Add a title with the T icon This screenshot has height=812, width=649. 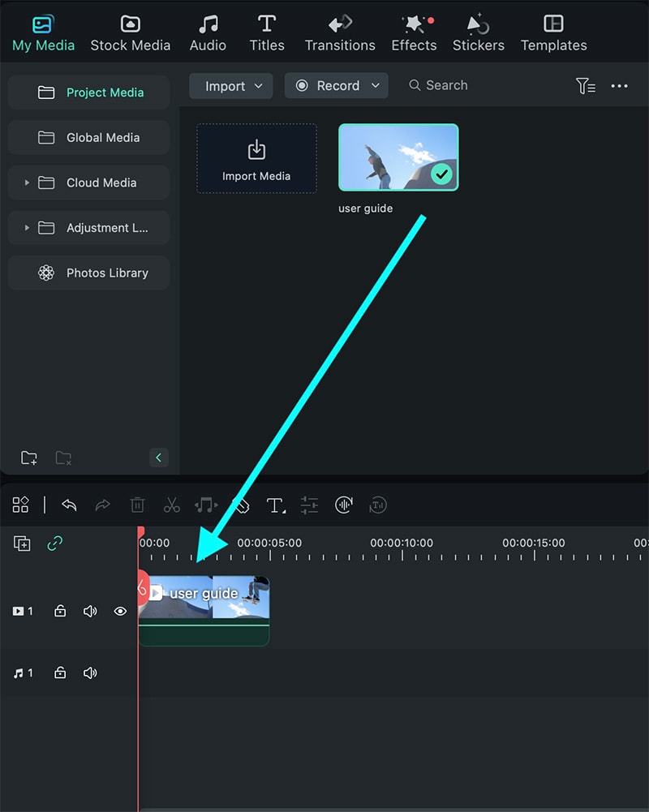pos(276,505)
